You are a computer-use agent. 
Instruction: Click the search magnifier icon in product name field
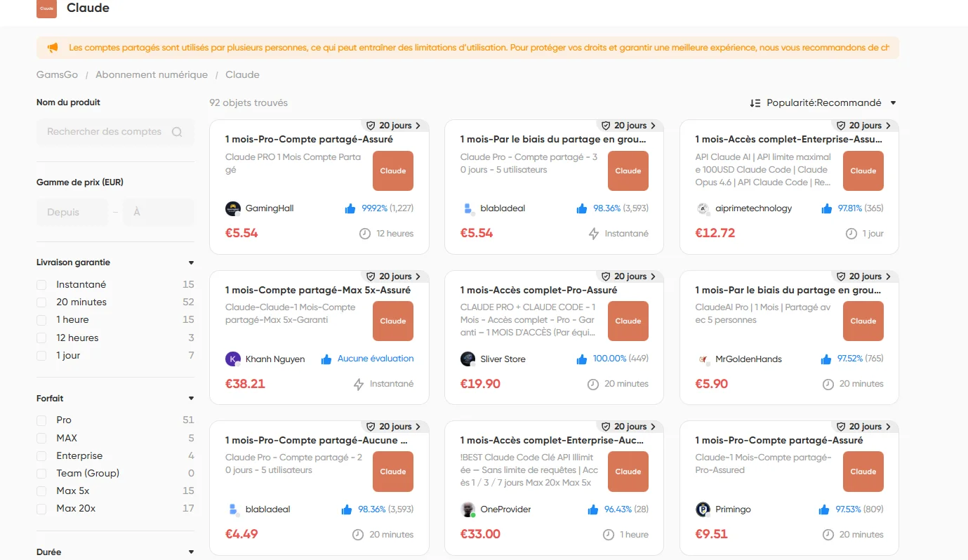click(x=177, y=132)
